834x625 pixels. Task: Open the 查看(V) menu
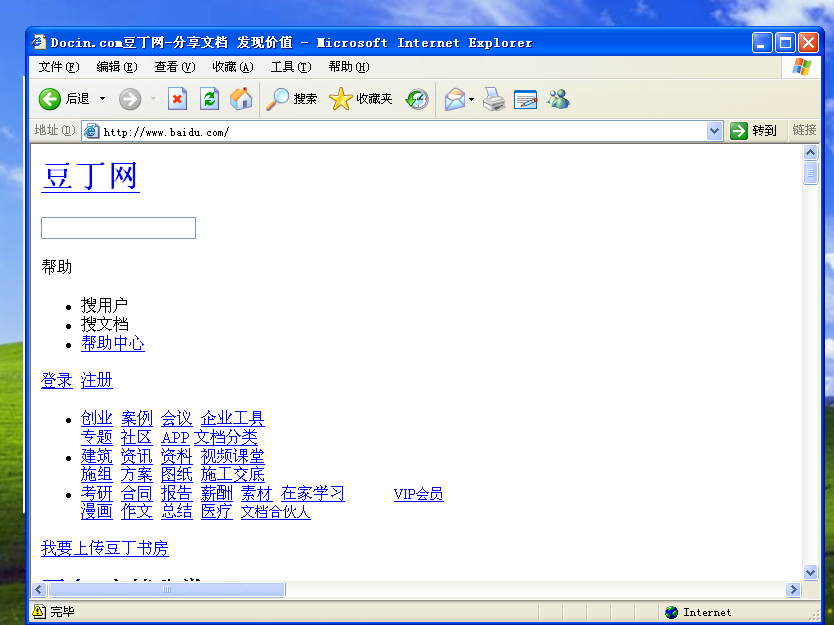(174, 67)
